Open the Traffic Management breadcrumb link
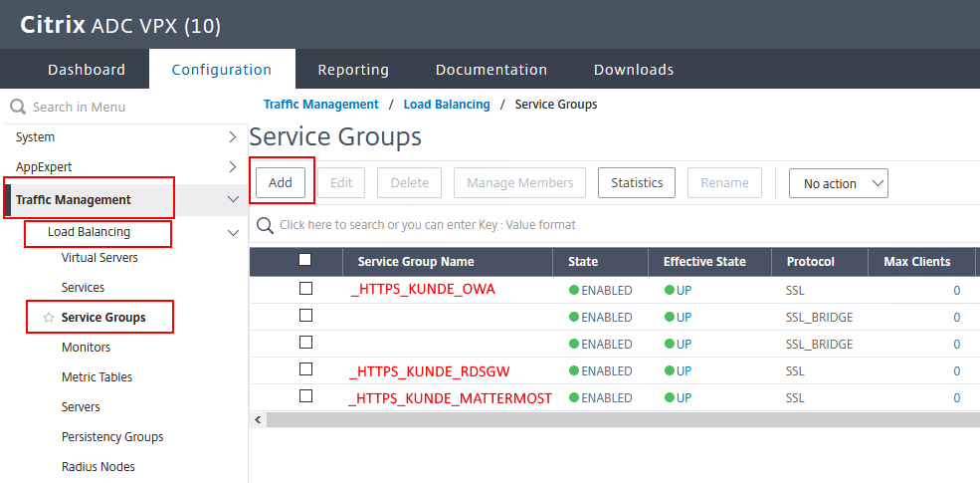The image size is (980, 483). pos(320,105)
